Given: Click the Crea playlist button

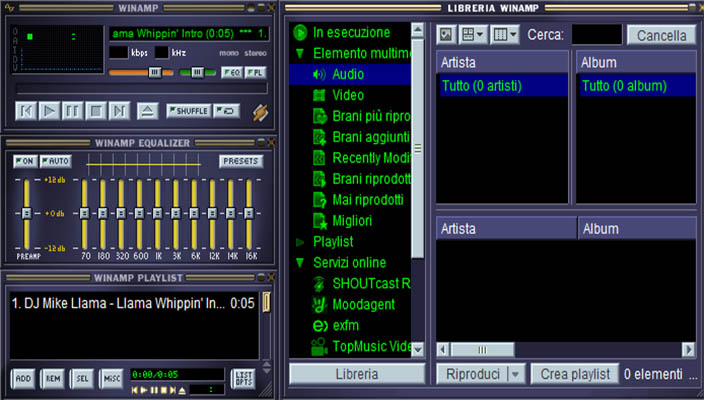Looking at the screenshot, I should coord(574,374).
